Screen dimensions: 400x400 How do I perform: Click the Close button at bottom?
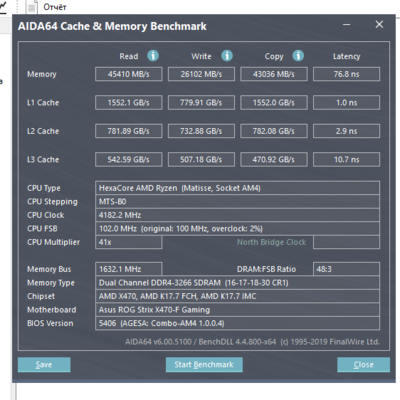coord(363,365)
